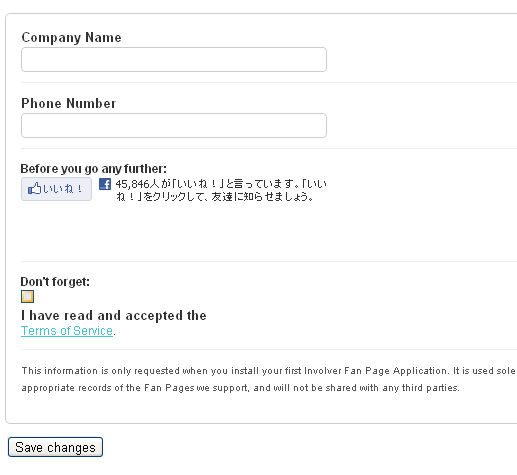Select the 'Before you go any further:' heading

pyautogui.click(x=94, y=169)
